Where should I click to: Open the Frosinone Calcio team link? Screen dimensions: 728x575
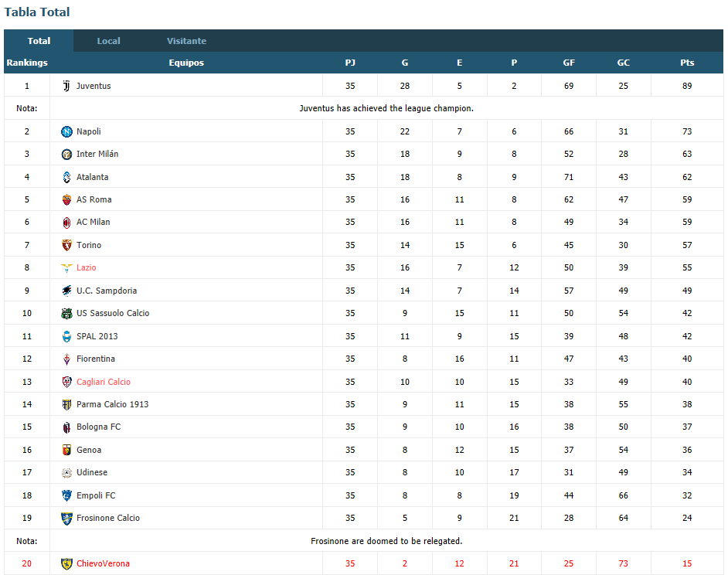coord(107,518)
